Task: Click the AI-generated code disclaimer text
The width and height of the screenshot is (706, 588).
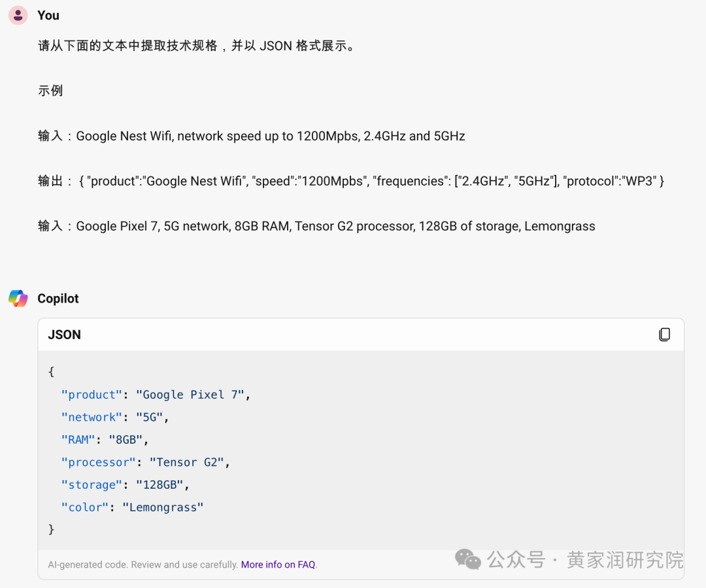Action: pyautogui.click(x=143, y=564)
